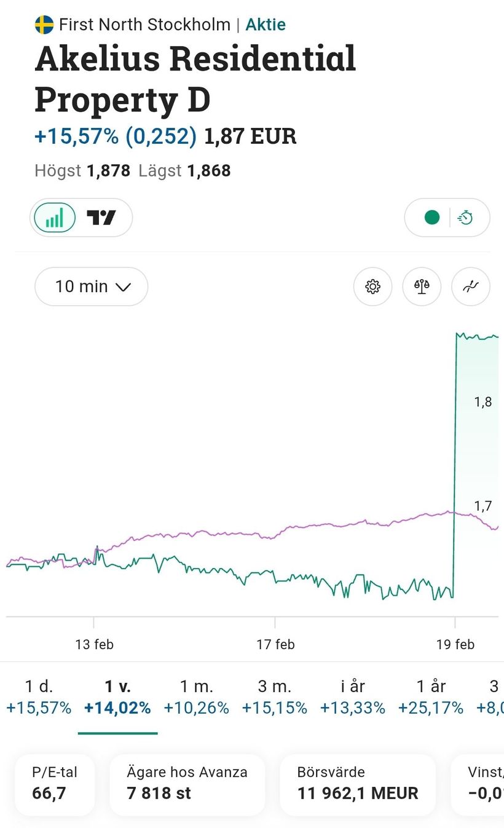The width and height of the screenshot is (504, 828).
Task: Open the Aktie category link
Action: (266, 25)
